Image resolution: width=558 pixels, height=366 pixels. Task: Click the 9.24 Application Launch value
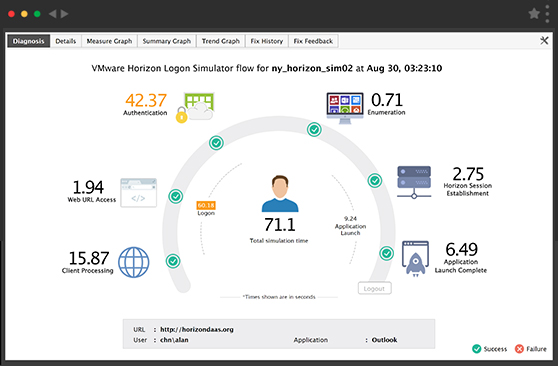pos(351,219)
